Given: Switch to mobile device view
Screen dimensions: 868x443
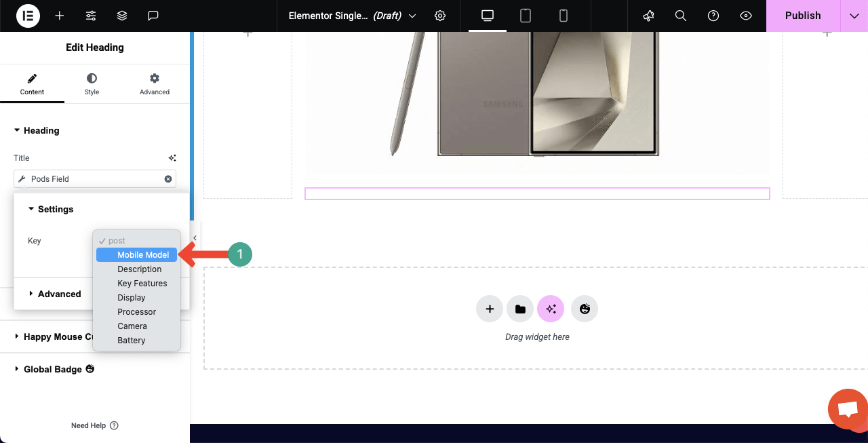Looking at the screenshot, I should tap(563, 16).
